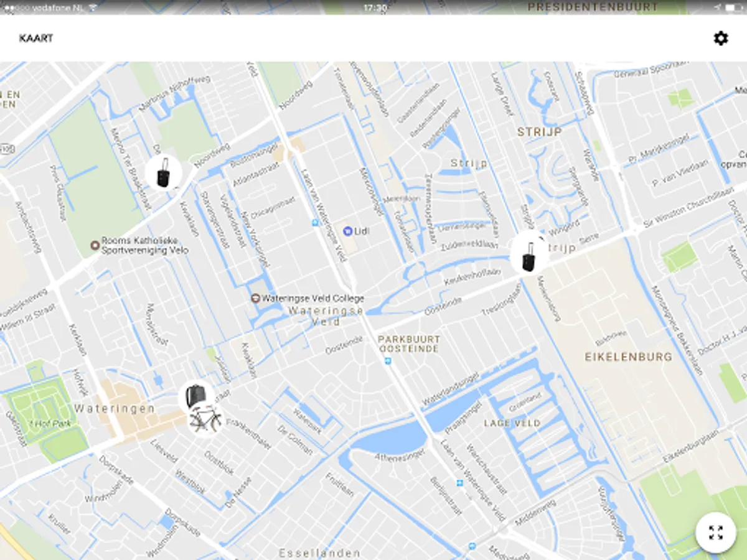747x560 pixels.
Task: Click the Lidl store pin icon
Action: click(347, 231)
